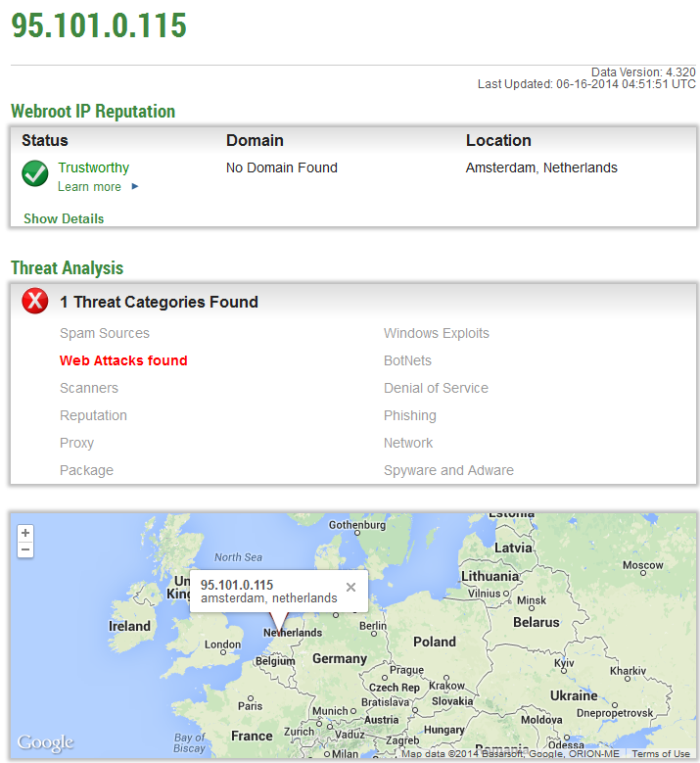The width and height of the screenshot is (700, 763).
Task: Select Network category
Action: pyautogui.click(x=408, y=444)
